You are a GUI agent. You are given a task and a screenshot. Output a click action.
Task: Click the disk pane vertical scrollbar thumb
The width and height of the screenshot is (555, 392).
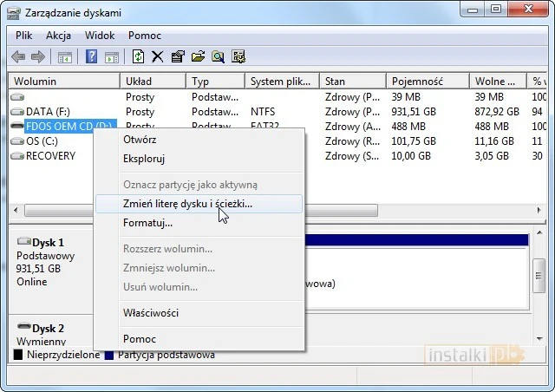(539, 276)
